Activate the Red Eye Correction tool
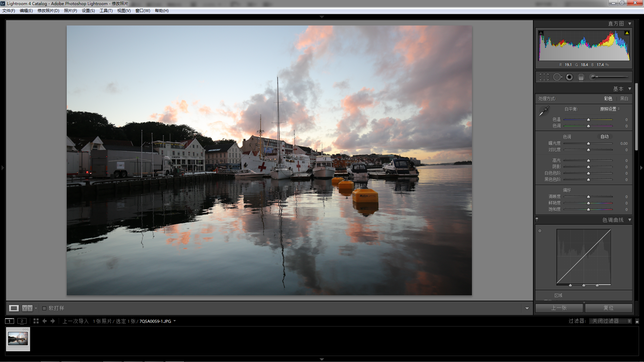Image resolution: width=644 pixels, height=362 pixels. [x=569, y=77]
